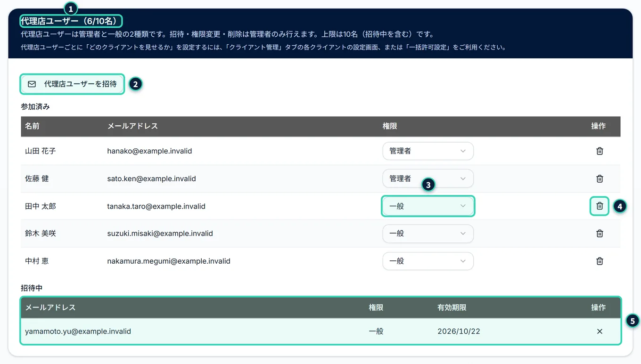Click 代理店ユーザーを招待 button
The image size is (641, 364).
tap(72, 84)
